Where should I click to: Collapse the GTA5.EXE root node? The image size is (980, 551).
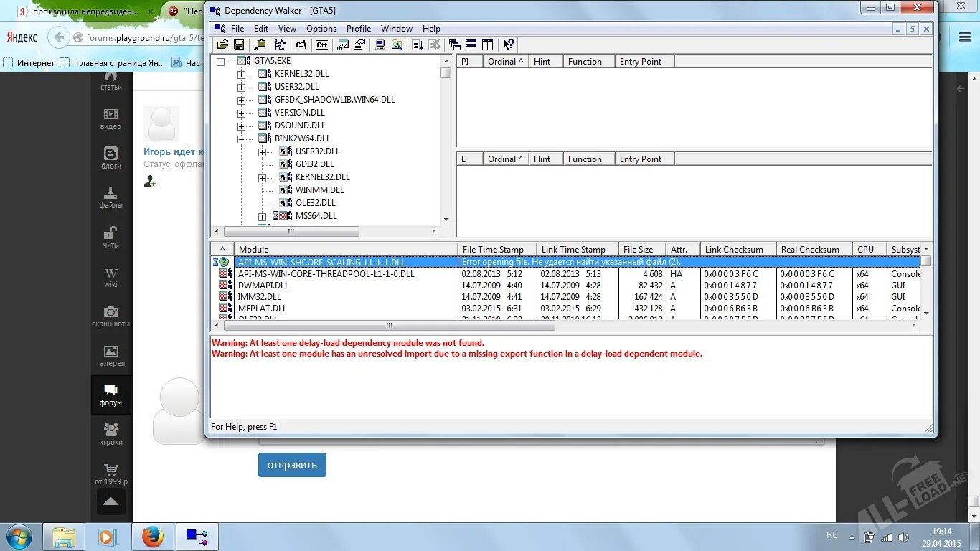click(x=220, y=62)
